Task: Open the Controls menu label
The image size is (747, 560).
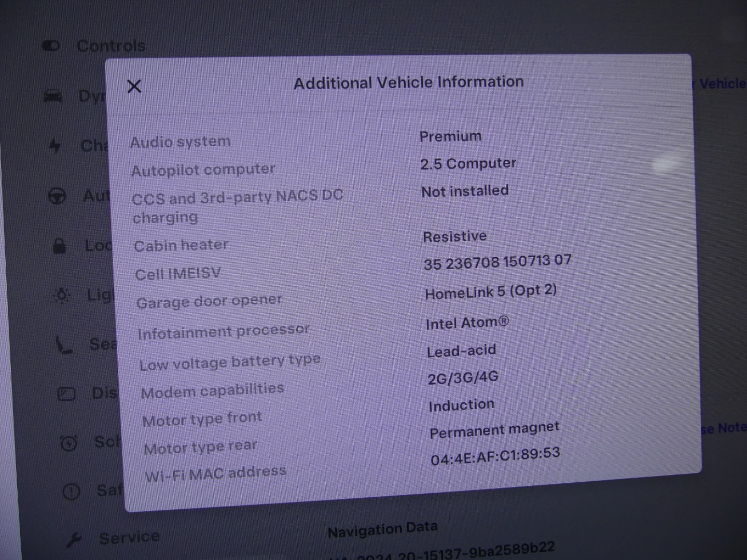Action: pyautogui.click(x=111, y=46)
